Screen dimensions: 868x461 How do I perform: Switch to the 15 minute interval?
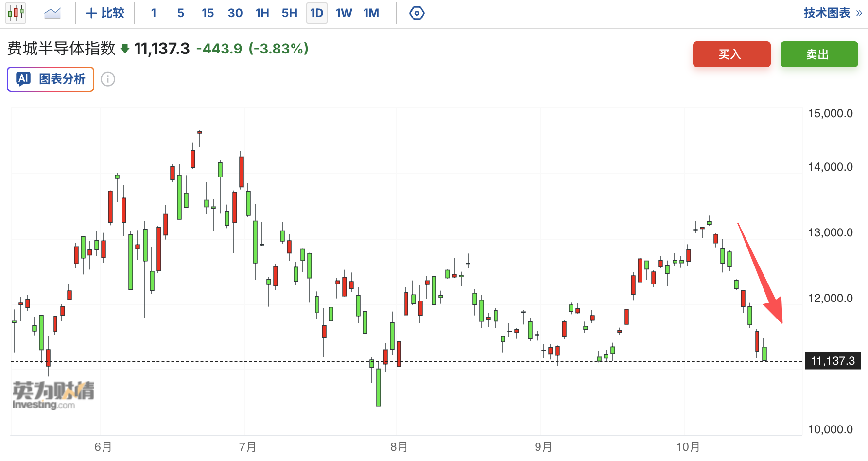pyautogui.click(x=208, y=13)
